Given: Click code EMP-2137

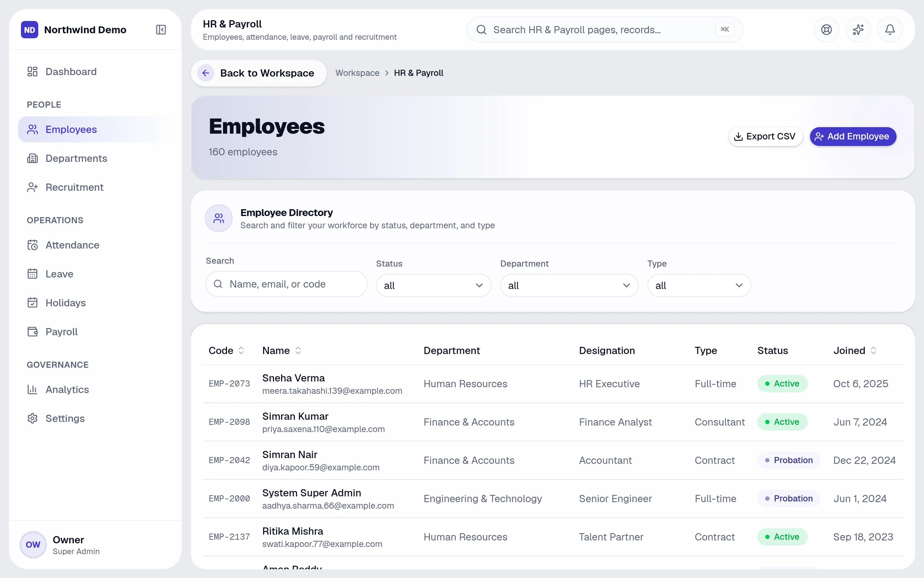Looking at the screenshot, I should coord(229,537).
